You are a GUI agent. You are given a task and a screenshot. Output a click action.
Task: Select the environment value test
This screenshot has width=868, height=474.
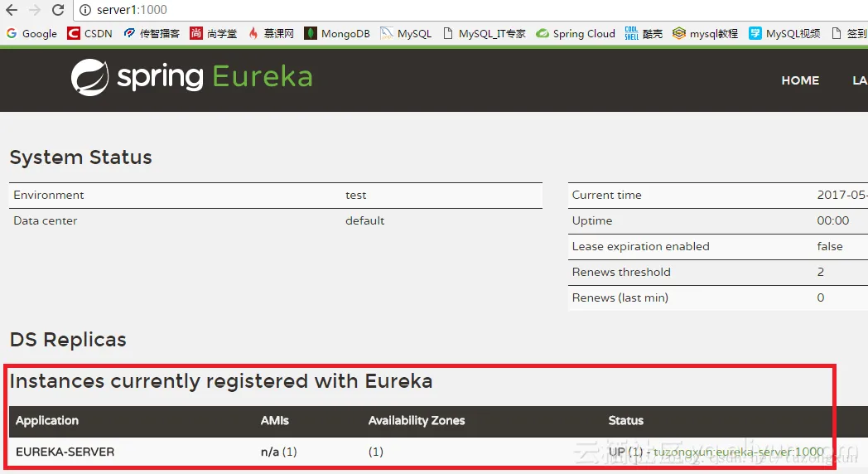[x=355, y=195]
